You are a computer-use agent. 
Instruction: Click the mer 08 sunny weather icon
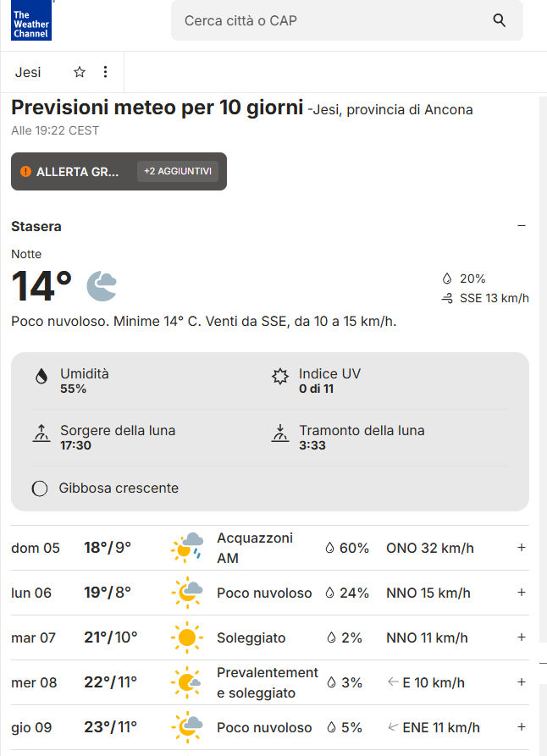click(x=186, y=682)
